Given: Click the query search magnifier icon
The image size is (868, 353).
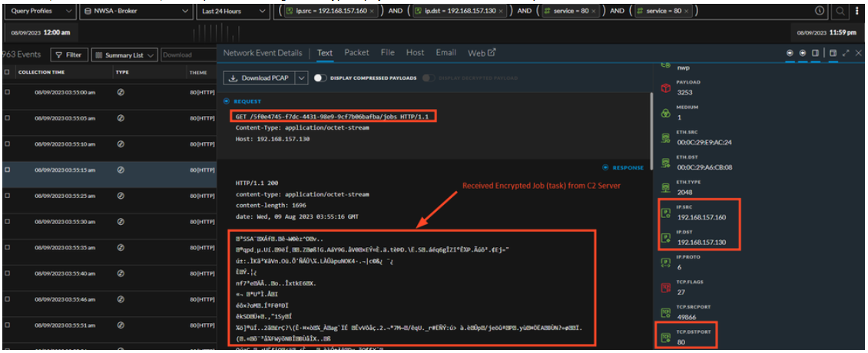Looking at the screenshot, I should 840,12.
